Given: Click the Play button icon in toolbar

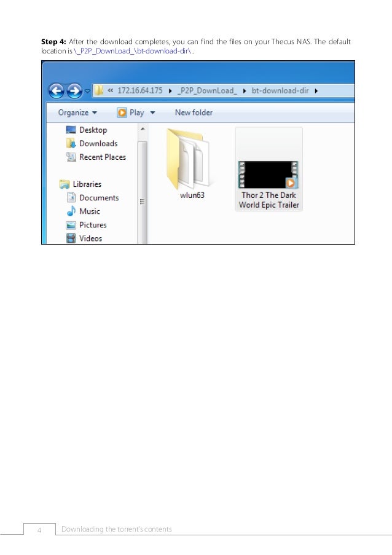Looking at the screenshot, I should click(x=122, y=112).
